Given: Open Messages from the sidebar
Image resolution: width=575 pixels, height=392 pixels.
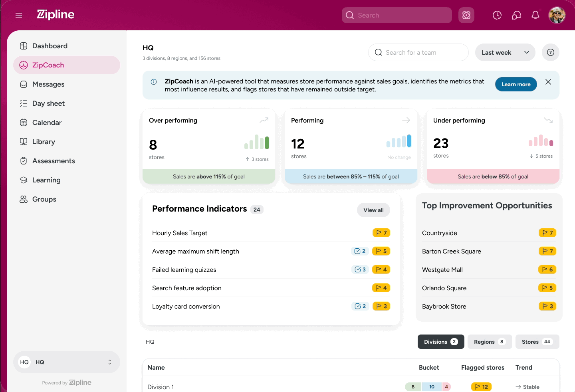Looking at the screenshot, I should pyautogui.click(x=67, y=84).
